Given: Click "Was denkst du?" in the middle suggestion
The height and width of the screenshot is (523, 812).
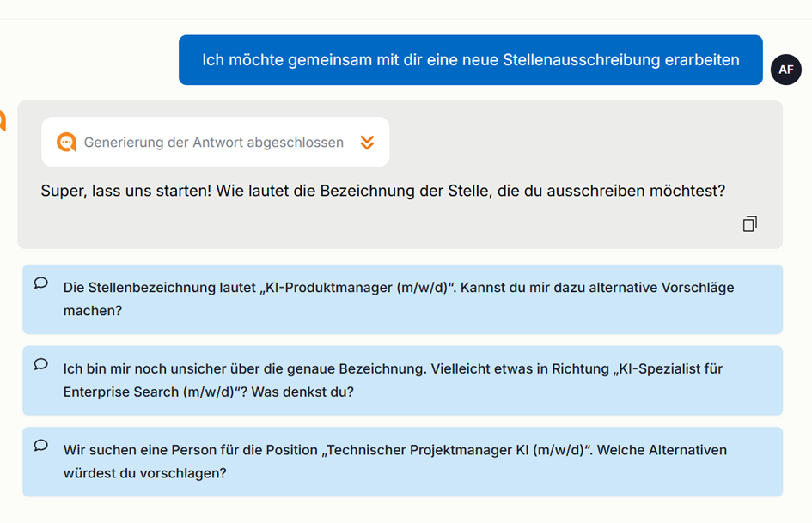Looking at the screenshot, I should pos(302,392).
